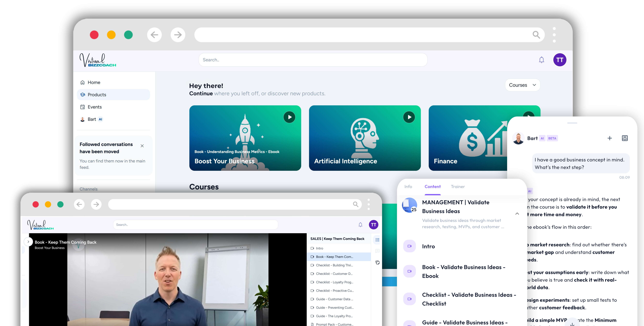Screen dimensions: 644x326
Task: Open Book - Validate Business Ideas - Ebook lesson
Action: (x=462, y=272)
